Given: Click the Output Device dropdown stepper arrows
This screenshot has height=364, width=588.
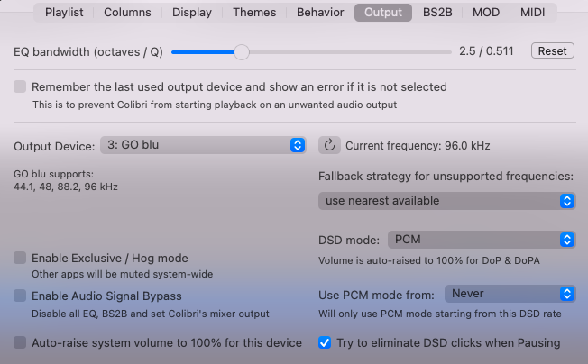Looking at the screenshot, I should [298, 145].
